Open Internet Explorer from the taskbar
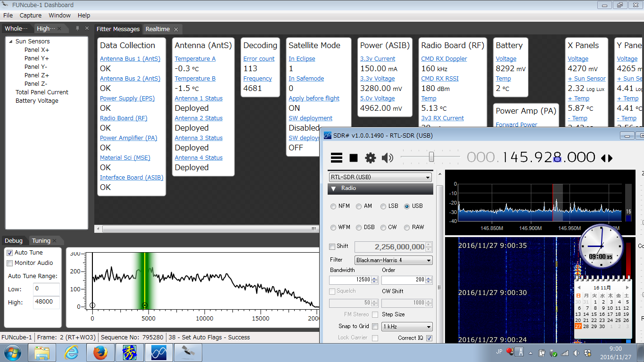 click(72, 353)
